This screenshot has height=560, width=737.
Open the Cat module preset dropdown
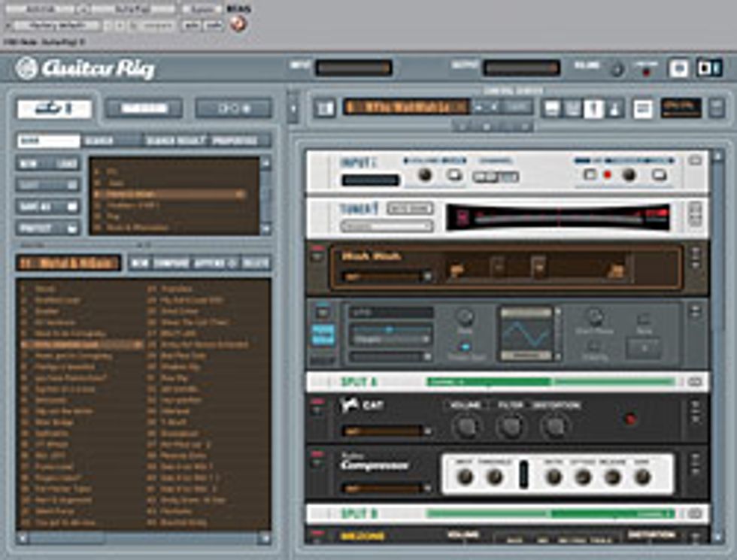pyautogui.click(x=387, y=431)
